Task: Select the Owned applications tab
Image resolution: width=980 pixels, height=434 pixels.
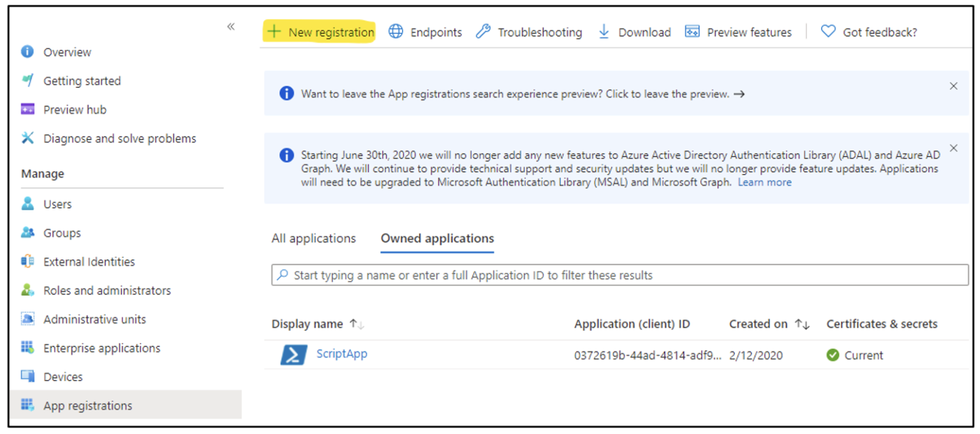Action: pyautogui.click(x=436, y=238)
